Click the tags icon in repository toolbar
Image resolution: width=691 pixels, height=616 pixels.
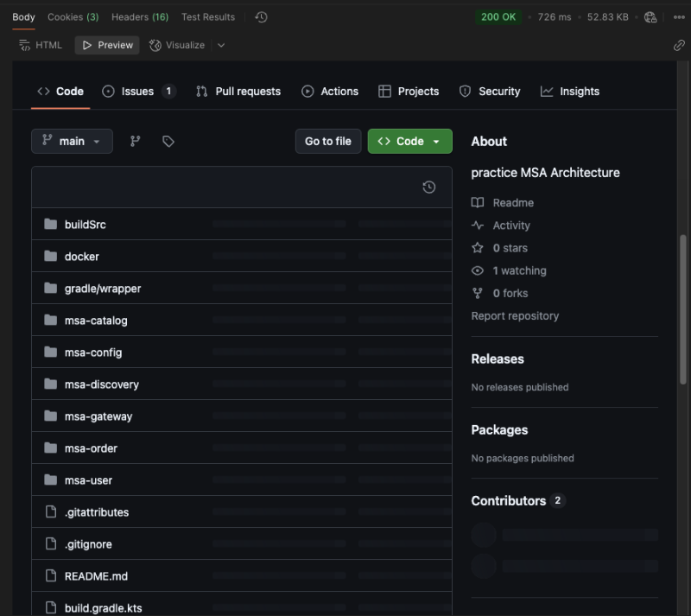[x=168, y=141]
